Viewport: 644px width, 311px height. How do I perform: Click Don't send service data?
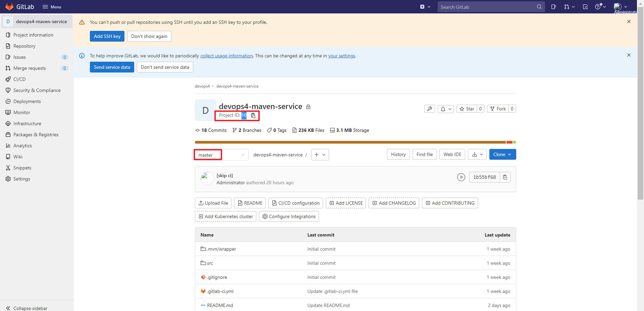[x=165, y=67]
